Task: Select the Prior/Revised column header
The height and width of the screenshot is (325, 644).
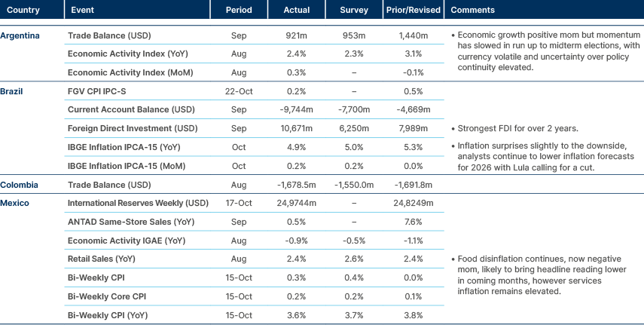Action: 413,11
